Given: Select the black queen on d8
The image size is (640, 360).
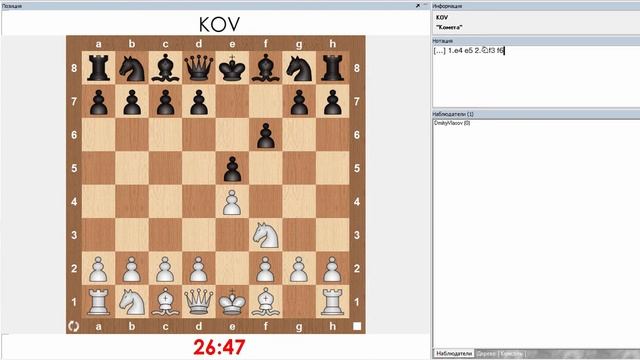Looking at the screenshot, I should (199, 68).
